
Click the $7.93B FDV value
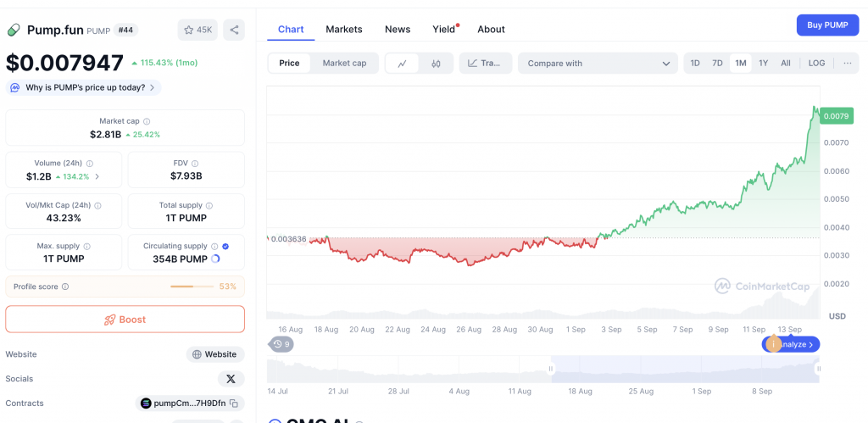(186, 176)
